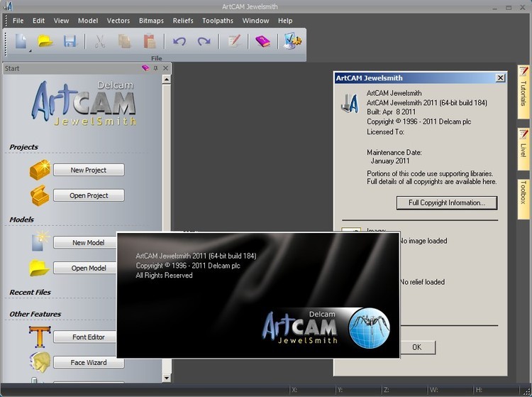Open the Reliefs menu
The width and height of the screenshot is (532, 397).
click(183, 21)
